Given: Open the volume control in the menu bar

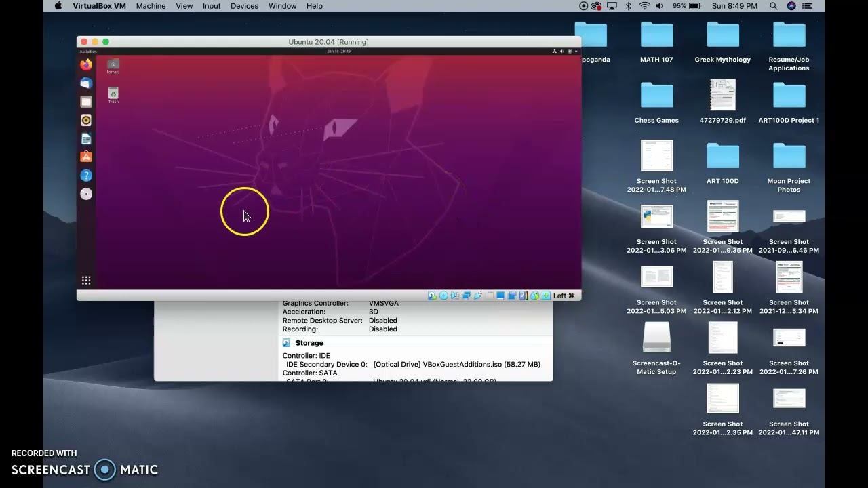Looking at the screenshot, I should [660, 6].
